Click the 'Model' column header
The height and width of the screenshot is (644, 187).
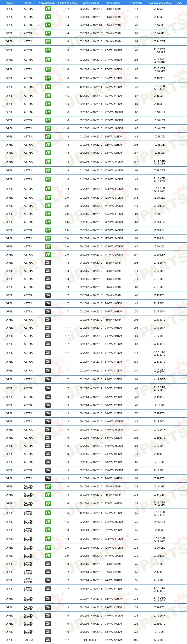pyautogui.click(x=28, y=2)
